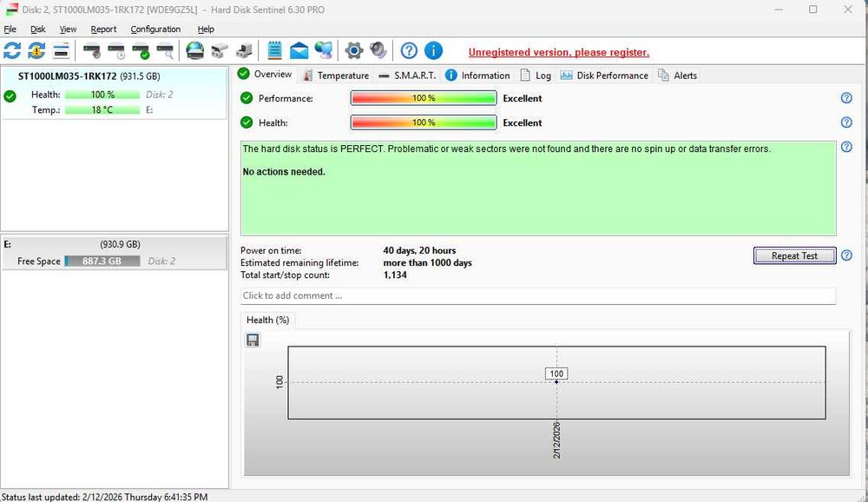Click the Free Space 887.3 GB bar
868x502 pixels.
(102, 261)
